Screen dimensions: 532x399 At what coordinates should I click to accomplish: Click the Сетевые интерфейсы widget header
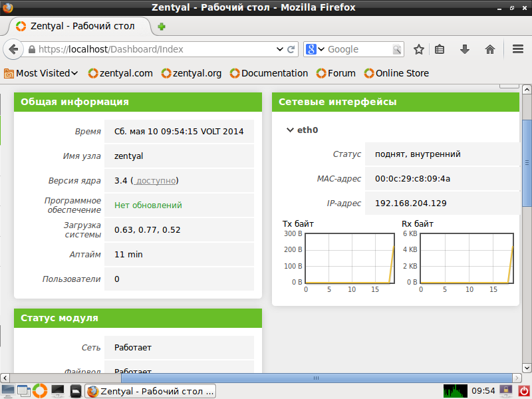tap(396, 102)
